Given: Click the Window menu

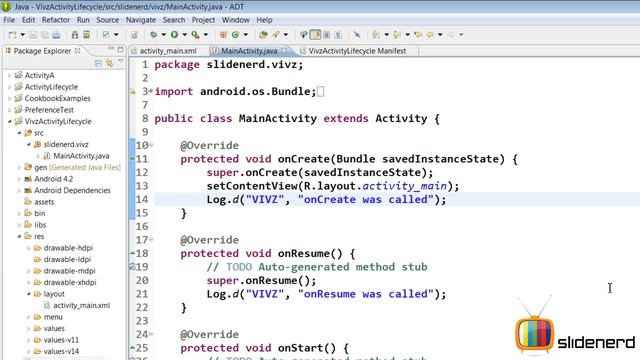Looking at the screenshot, I should click(236, 20).
